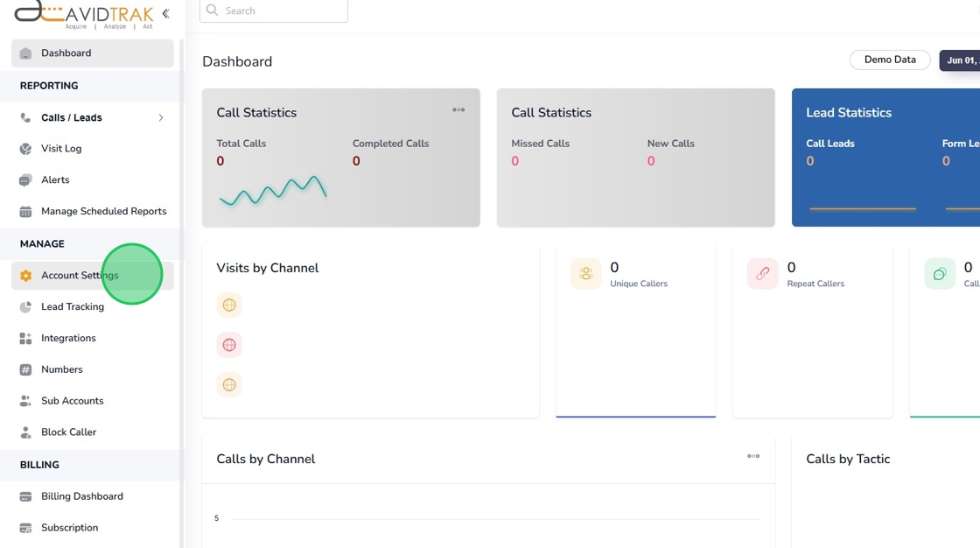Go to Billing Dashboard

(81, 496)
